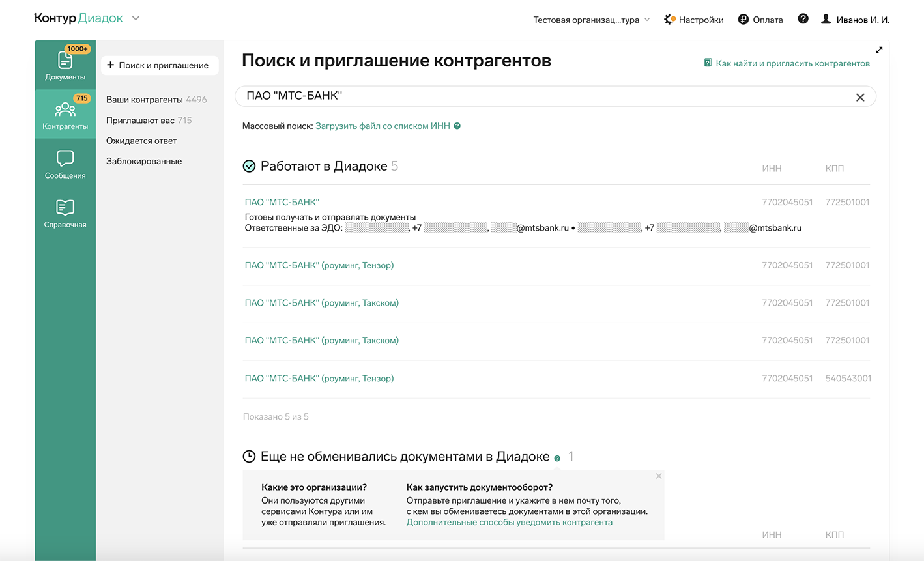Click the Контур Диадок logo
924x561 pixels.
tap(78, 18)
